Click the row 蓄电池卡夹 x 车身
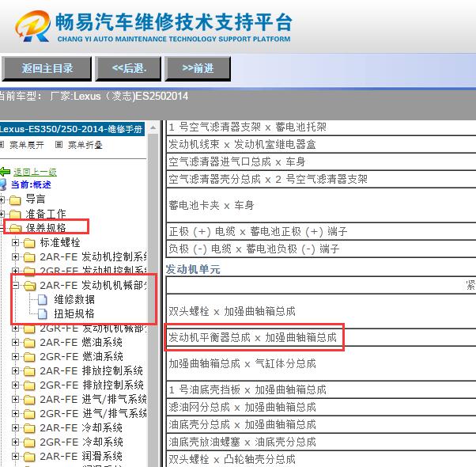 tap(321, 205)
